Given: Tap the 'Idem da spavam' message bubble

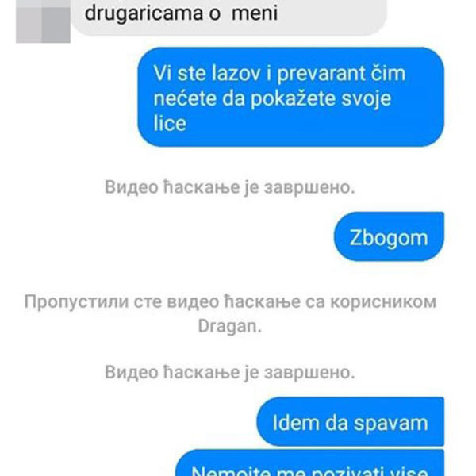Looking at the screenshot, I should 351,422.
